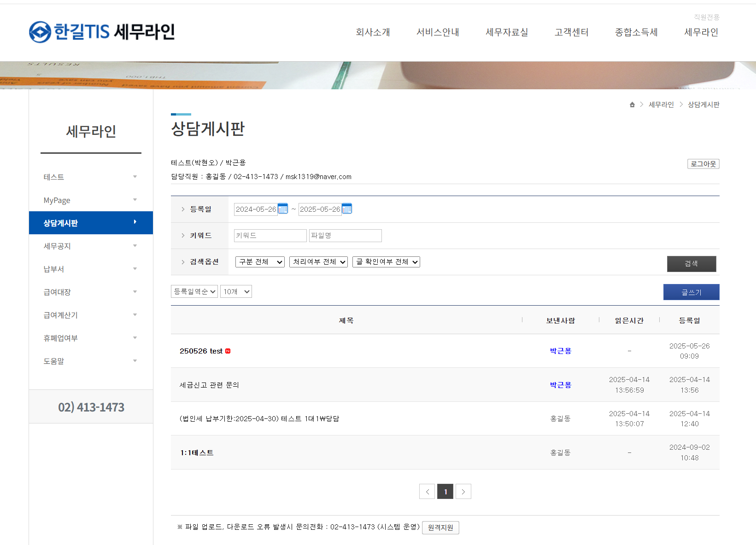Viewport: 756px width, 545px height.
Task: Expand the 테스트 sidebar arrow
Action: (135, 177)
